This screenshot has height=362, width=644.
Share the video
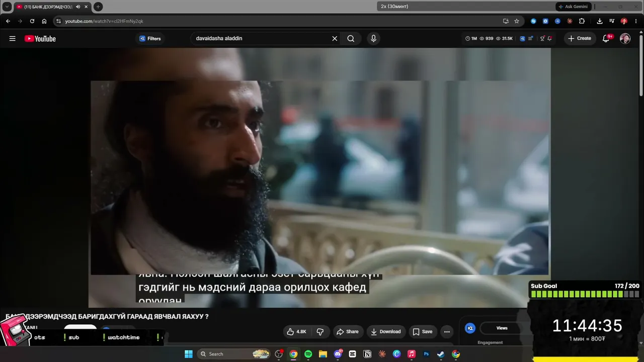[348, 332]
